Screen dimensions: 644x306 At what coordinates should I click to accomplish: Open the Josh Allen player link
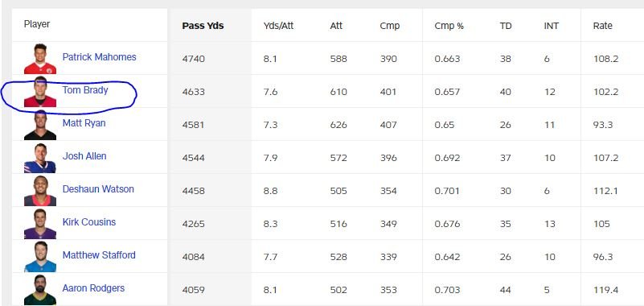[84, 156]
